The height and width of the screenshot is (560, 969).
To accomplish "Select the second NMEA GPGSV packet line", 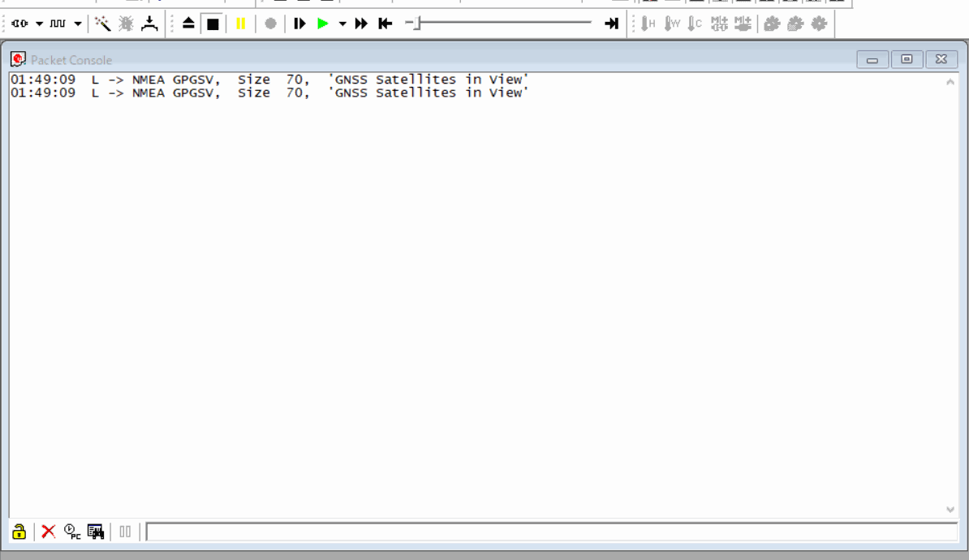I will click(x=269, y=93).
